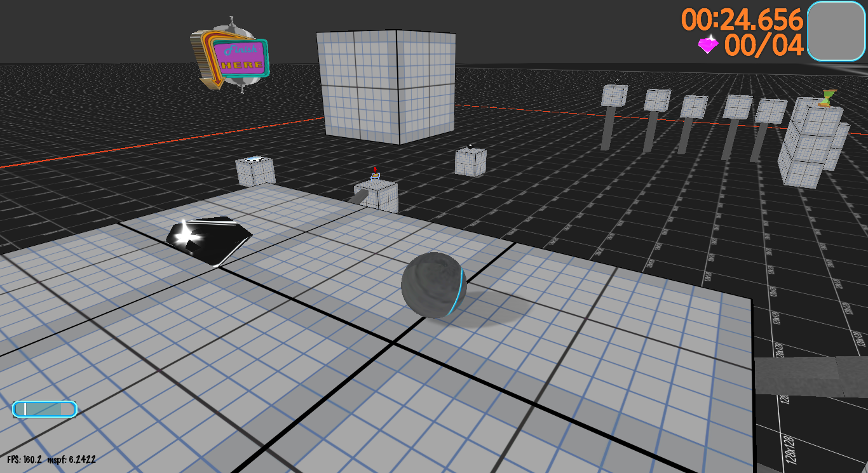Click the gem count 00/04
Screen dimensions: 868x473
pos(764,46)
